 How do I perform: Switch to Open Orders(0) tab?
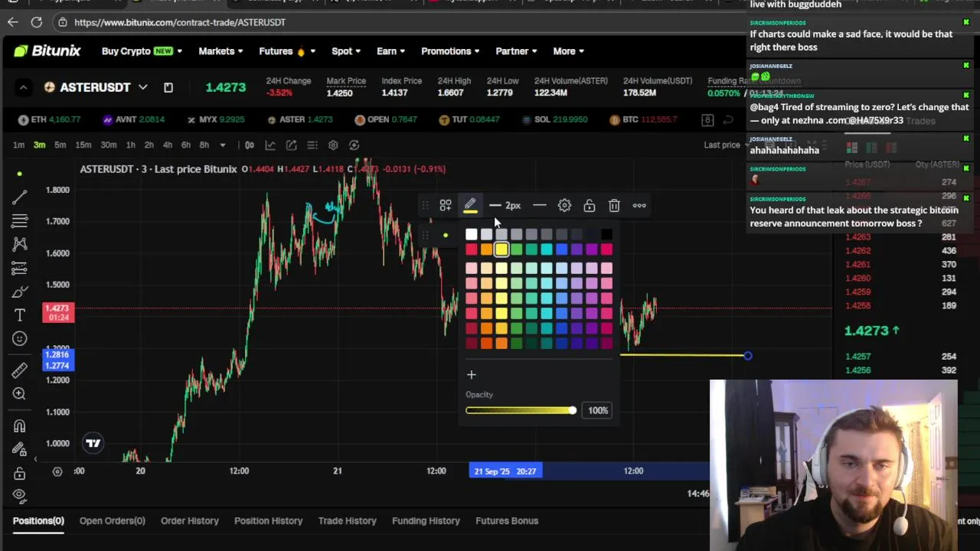[x=112, y=520]
